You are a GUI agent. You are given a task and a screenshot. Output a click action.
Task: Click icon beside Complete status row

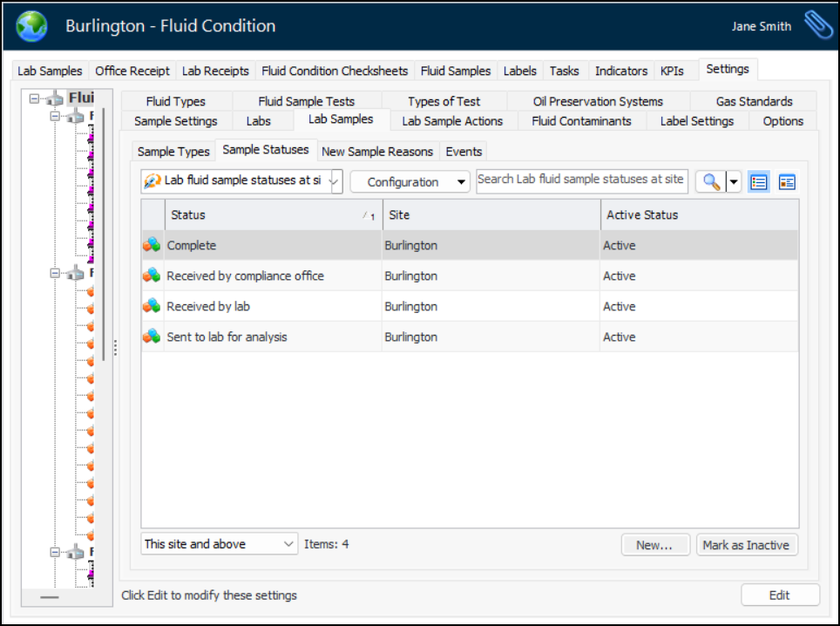(x=152, y=246)
